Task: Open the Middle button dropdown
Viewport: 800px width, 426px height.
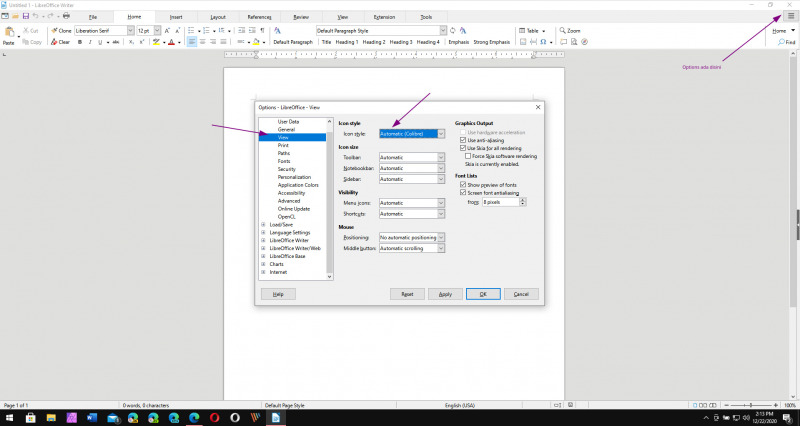Action: tap(412, 248)
